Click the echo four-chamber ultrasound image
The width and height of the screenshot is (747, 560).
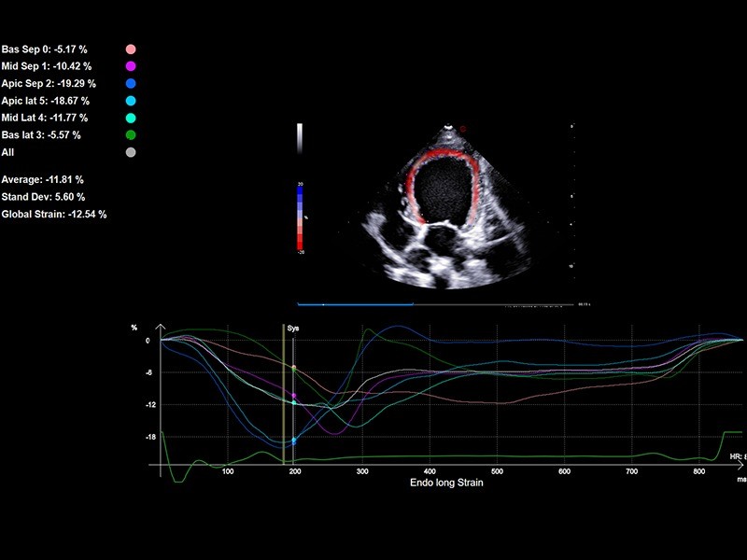(447, 207)
